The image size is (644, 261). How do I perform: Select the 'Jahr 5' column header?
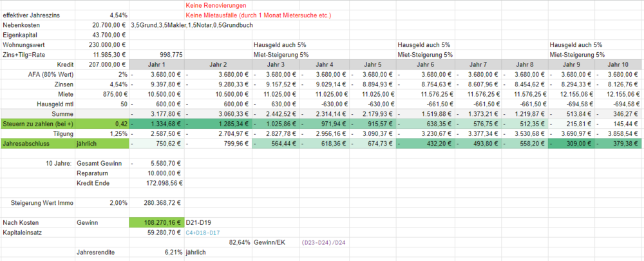coord(373,64)
